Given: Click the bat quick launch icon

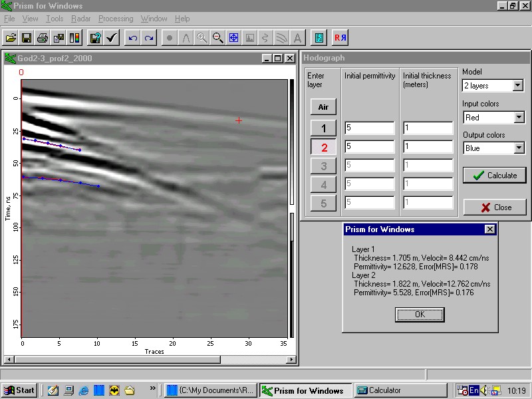Looking at the screenshot, I should pos(114,390).
